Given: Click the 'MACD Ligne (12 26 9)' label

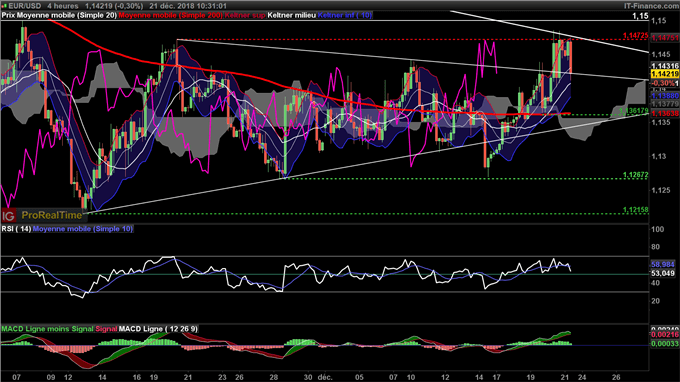Looking at the screenshot, I should coord(158,329).
